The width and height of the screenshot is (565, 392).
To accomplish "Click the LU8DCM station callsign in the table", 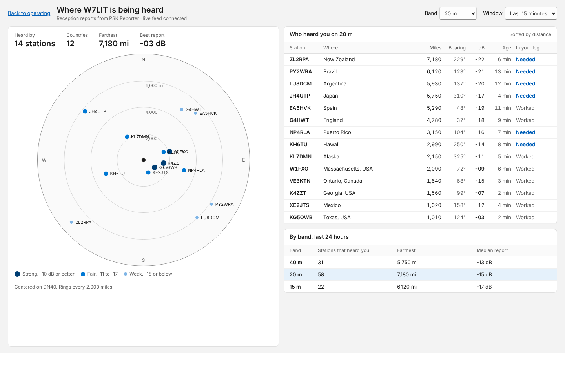I will pos(301,84).
